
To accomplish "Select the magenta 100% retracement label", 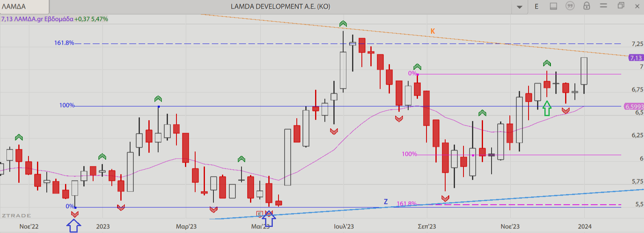I will coord(409,154).
